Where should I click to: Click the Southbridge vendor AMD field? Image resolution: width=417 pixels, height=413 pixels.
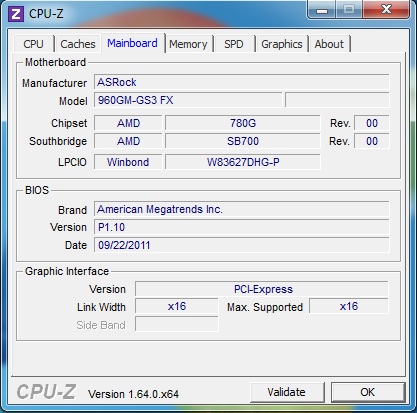pos(128,141)
